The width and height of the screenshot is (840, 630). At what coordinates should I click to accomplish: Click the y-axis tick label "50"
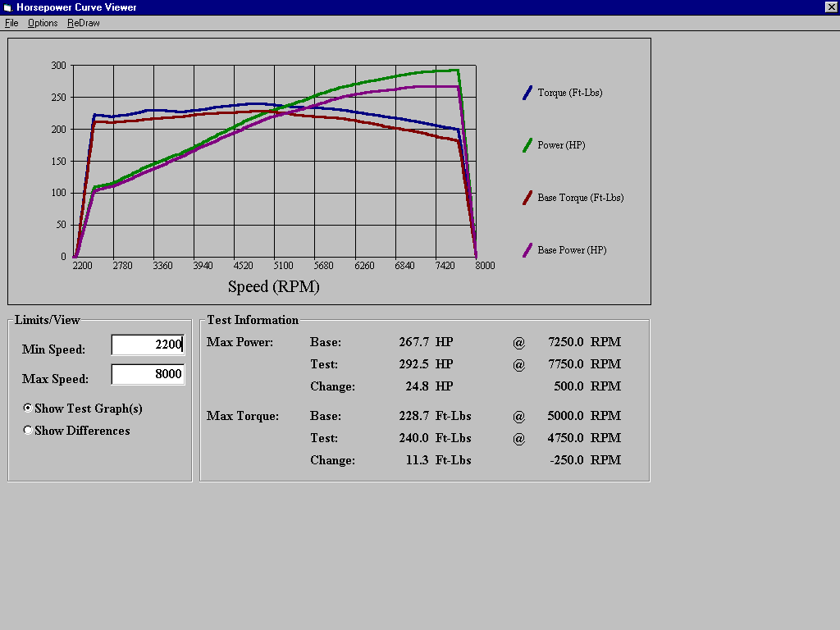[x=62, y=225]
